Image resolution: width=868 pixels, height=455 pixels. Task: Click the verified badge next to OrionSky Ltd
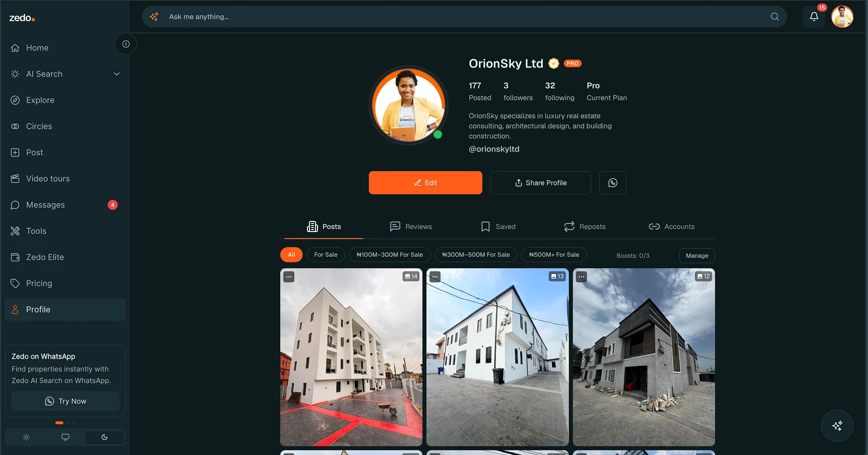[554, 63]
